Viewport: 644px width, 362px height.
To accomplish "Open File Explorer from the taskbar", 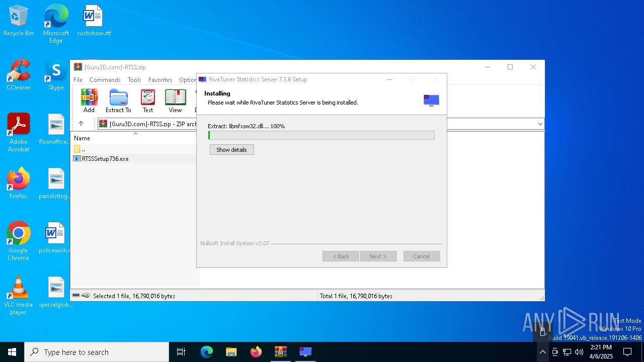I will [231, 352].
